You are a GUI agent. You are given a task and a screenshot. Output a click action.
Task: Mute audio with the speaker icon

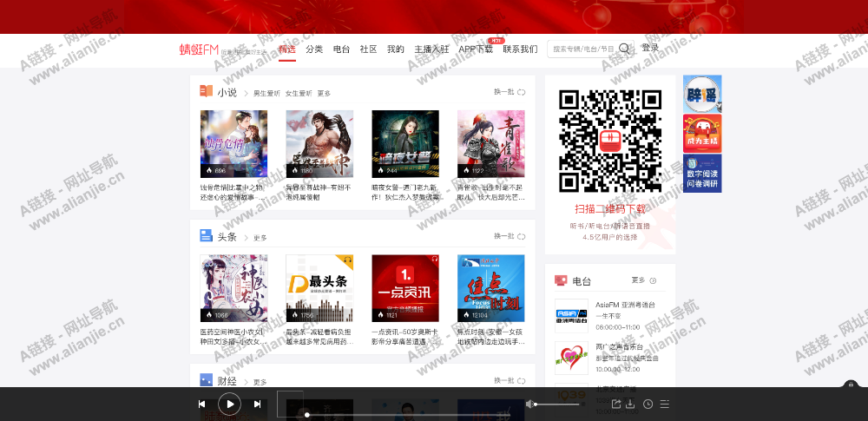tap(529, 404)
